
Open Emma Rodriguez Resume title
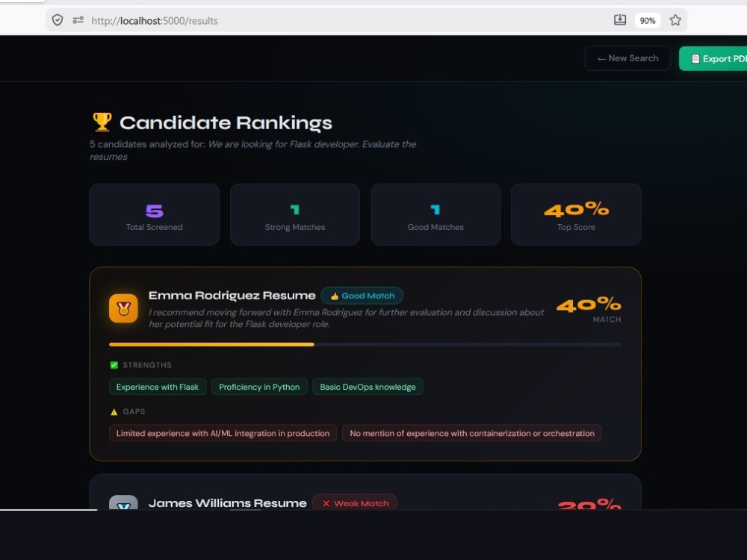point(232,295)
